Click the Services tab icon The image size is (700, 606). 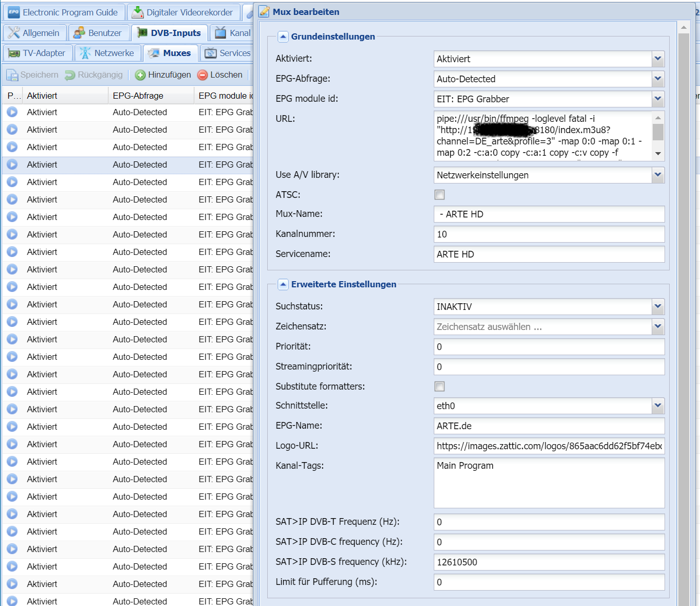[210, 53]
